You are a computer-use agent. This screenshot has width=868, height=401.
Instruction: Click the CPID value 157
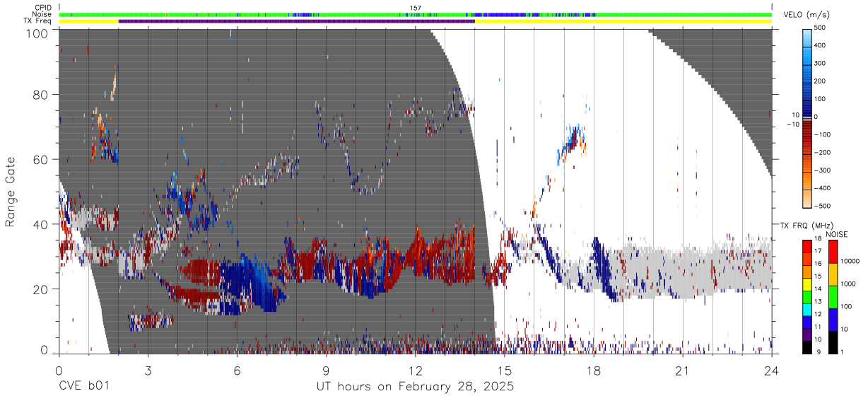pyautogui.click(x=415, y=8)
